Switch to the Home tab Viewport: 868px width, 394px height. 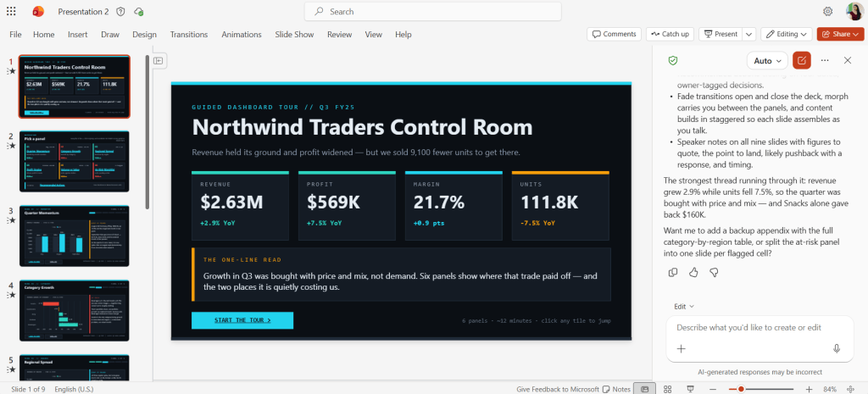(44, 34)
